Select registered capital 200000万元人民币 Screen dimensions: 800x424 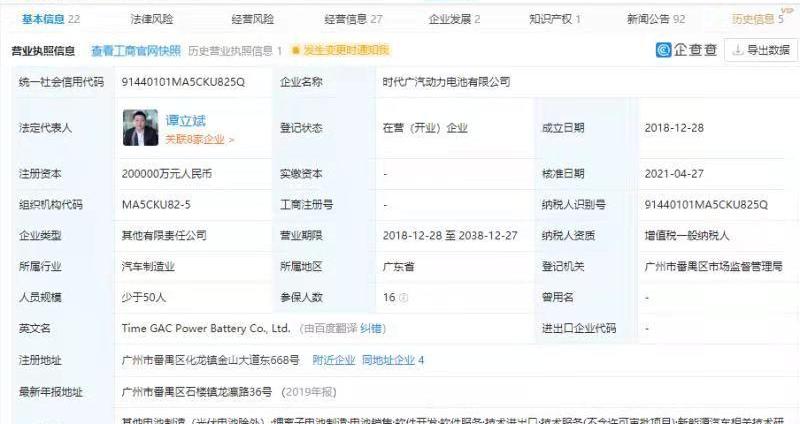[x=167, y=174]
